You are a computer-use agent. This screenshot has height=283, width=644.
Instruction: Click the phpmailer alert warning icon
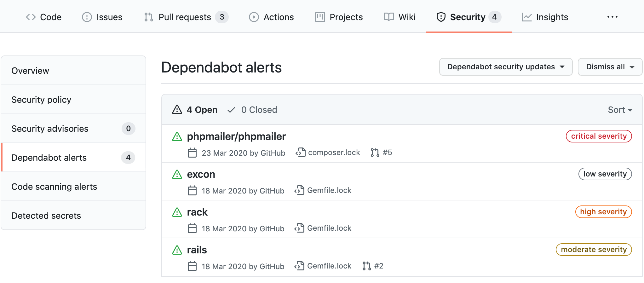point(177,137)
